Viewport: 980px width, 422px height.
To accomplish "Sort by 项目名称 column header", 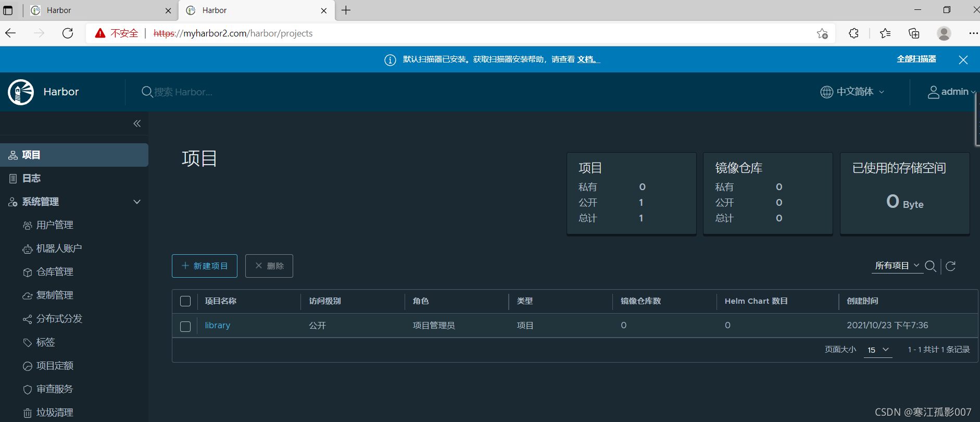I will coord(221,301).
